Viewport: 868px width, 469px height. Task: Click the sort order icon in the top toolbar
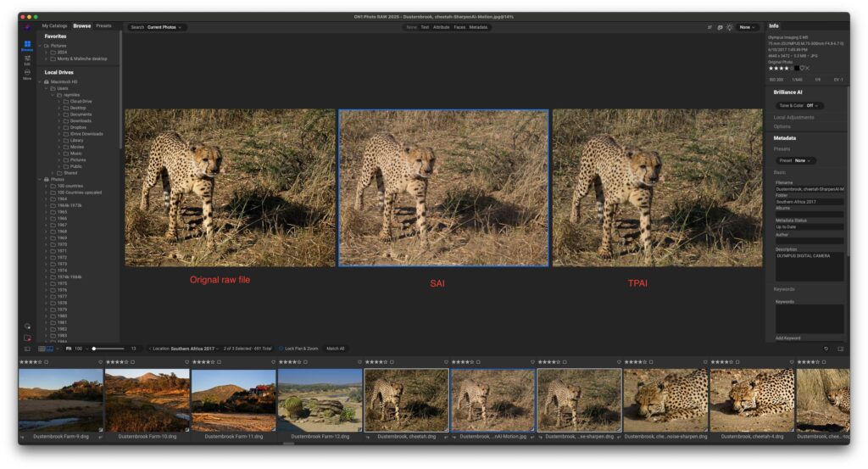pos(709,27)
